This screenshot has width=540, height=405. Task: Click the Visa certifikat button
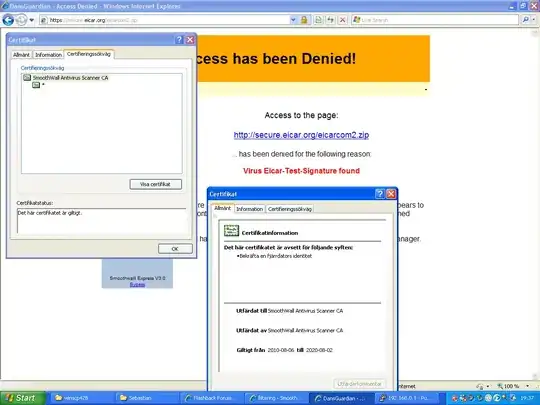(155, 184)
